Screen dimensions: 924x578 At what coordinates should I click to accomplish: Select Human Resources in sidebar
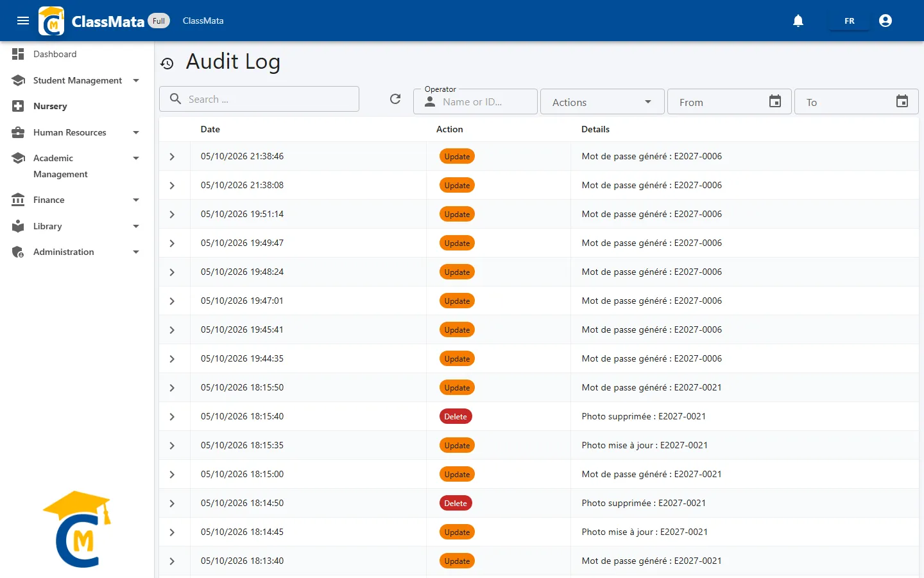[x=70, y=132]
